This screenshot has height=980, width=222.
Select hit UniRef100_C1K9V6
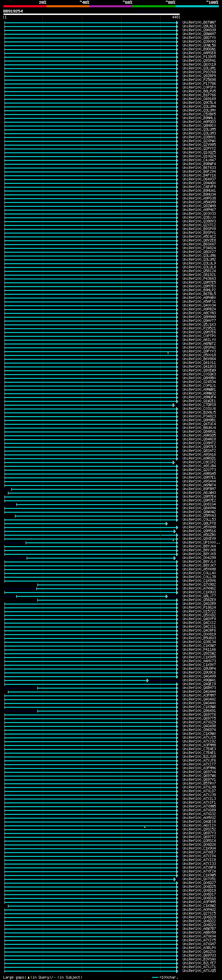pyautogui.click(x=199, y=581)
